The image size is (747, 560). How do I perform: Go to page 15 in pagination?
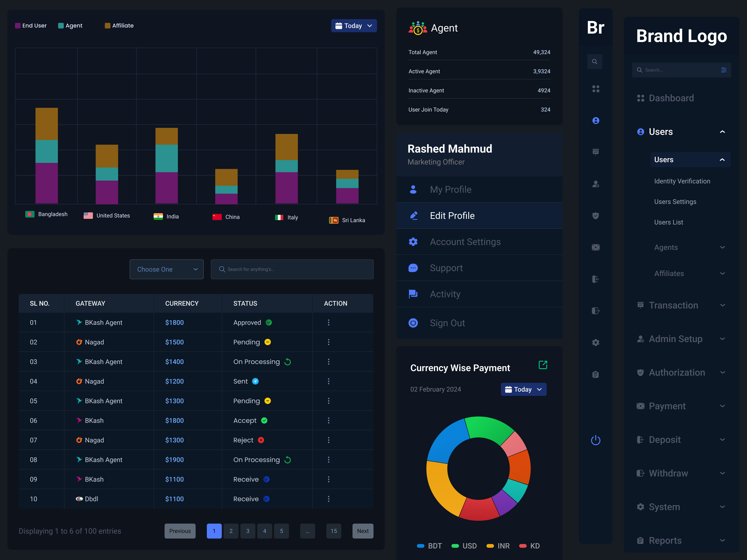(334, 531)
